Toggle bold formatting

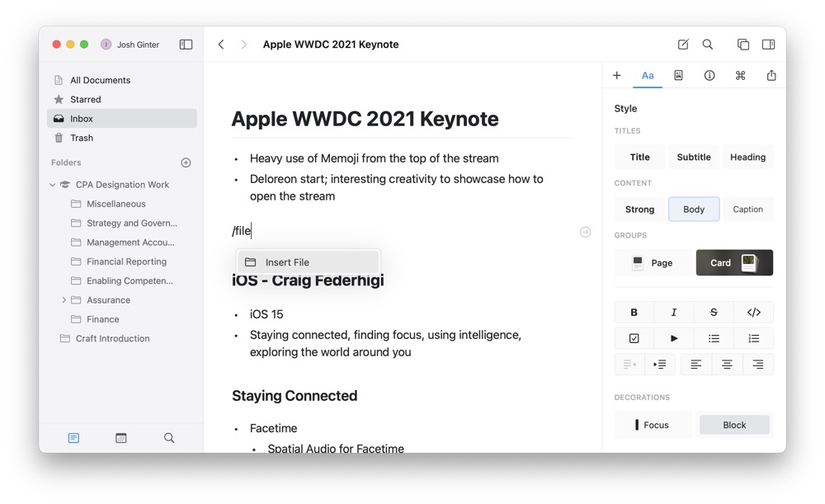[634, 312]
